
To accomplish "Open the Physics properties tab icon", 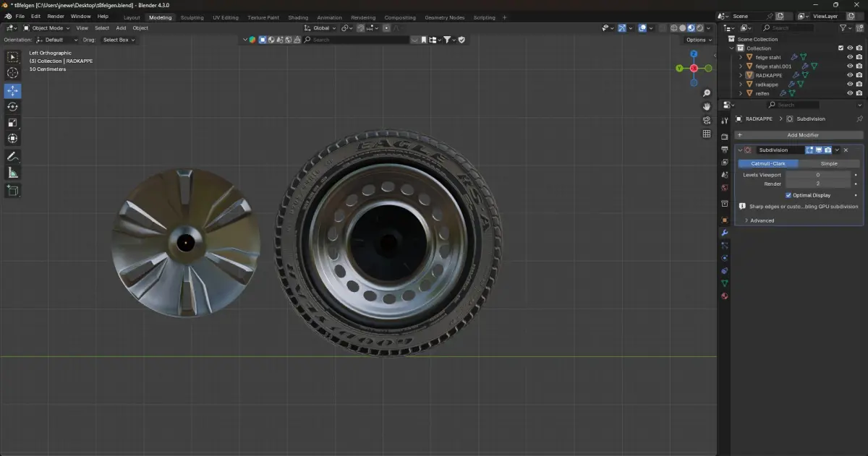I will (x=725, y=258).
